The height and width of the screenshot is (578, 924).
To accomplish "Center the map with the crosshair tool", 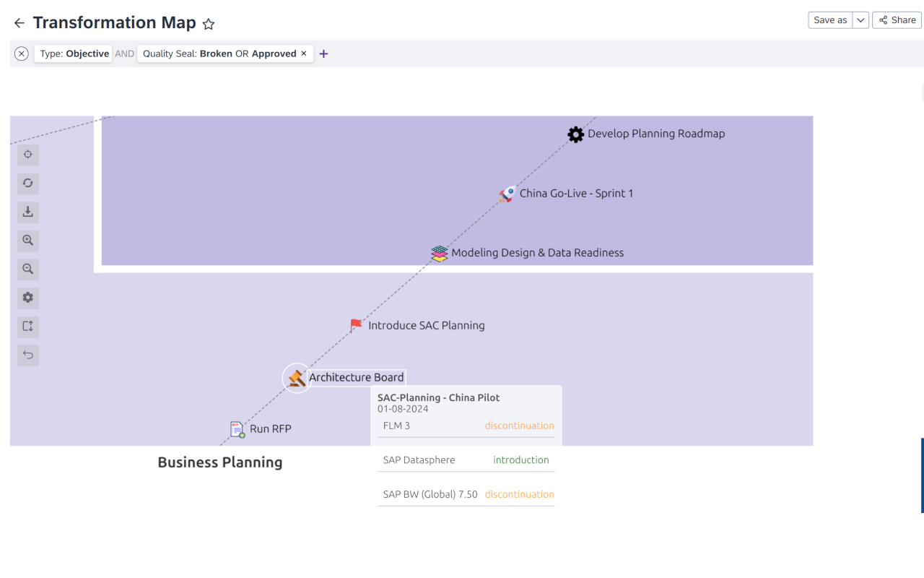I will (28, 155).
